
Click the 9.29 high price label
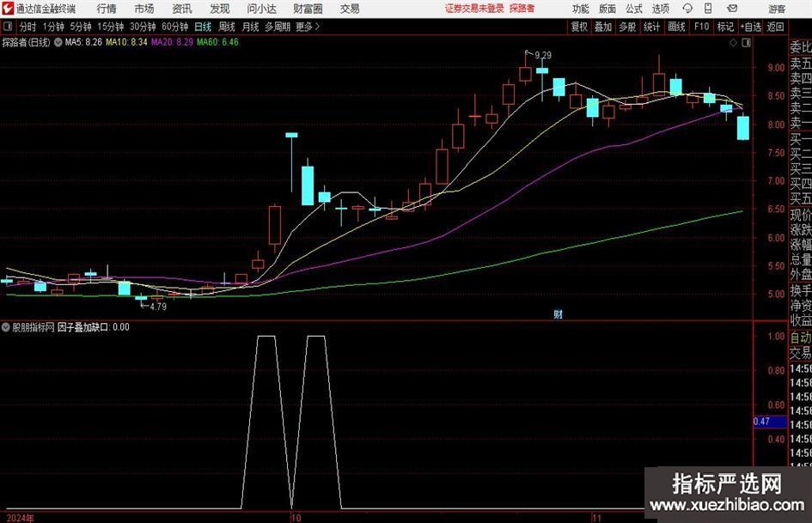coord(543,55)
